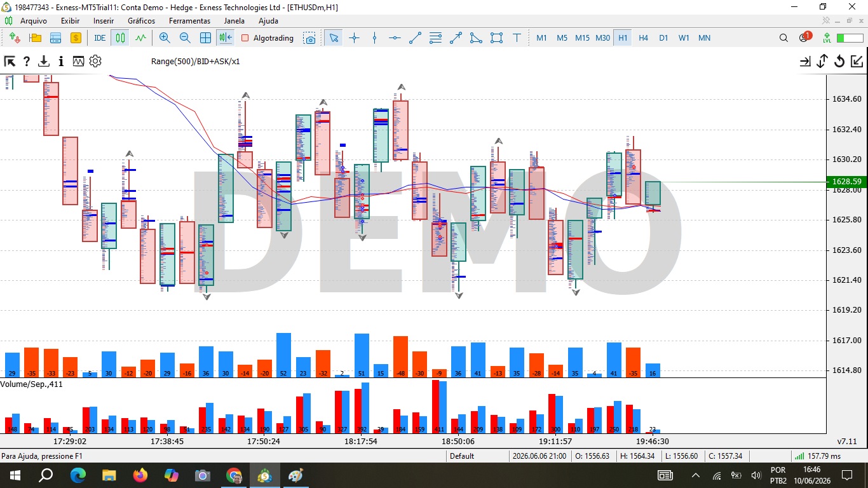The height and width of the screenshot is (488, 868).
Task: Switch timeframe to H4
Action: tap(643, 38)
